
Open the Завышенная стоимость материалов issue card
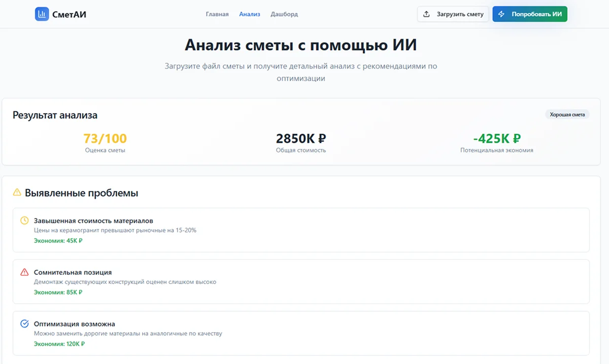pos(301,230)
